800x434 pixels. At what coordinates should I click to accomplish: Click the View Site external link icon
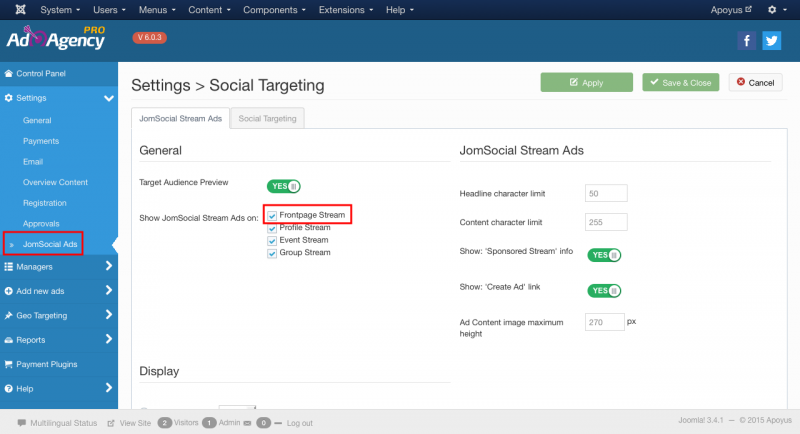111,423
